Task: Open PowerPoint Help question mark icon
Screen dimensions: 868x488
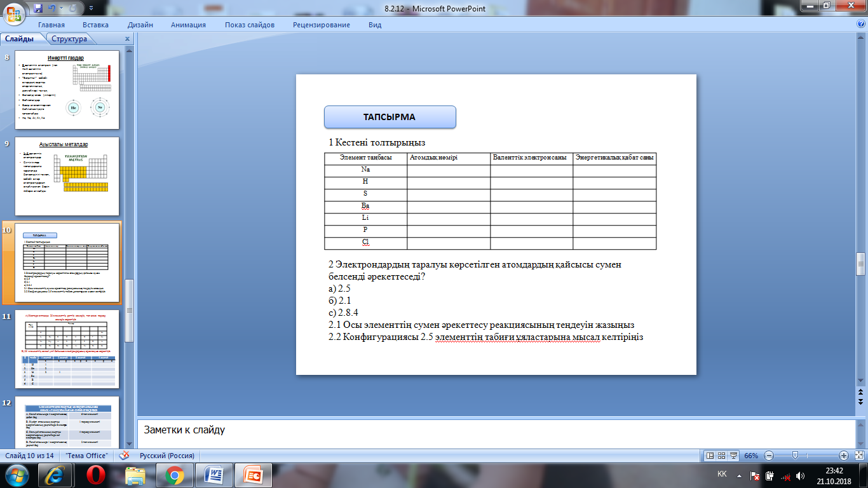Action: 861,24
